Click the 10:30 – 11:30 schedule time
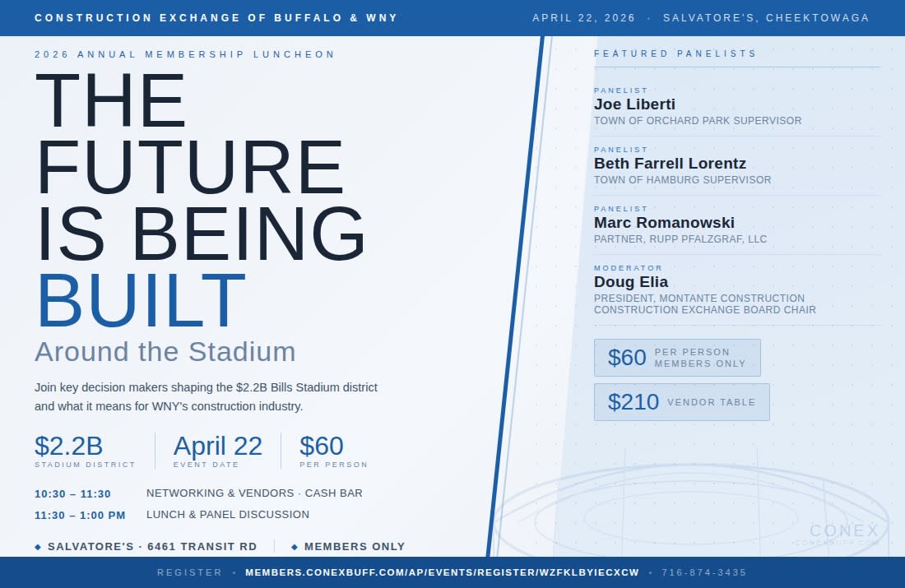 click(x=72, y=494)
